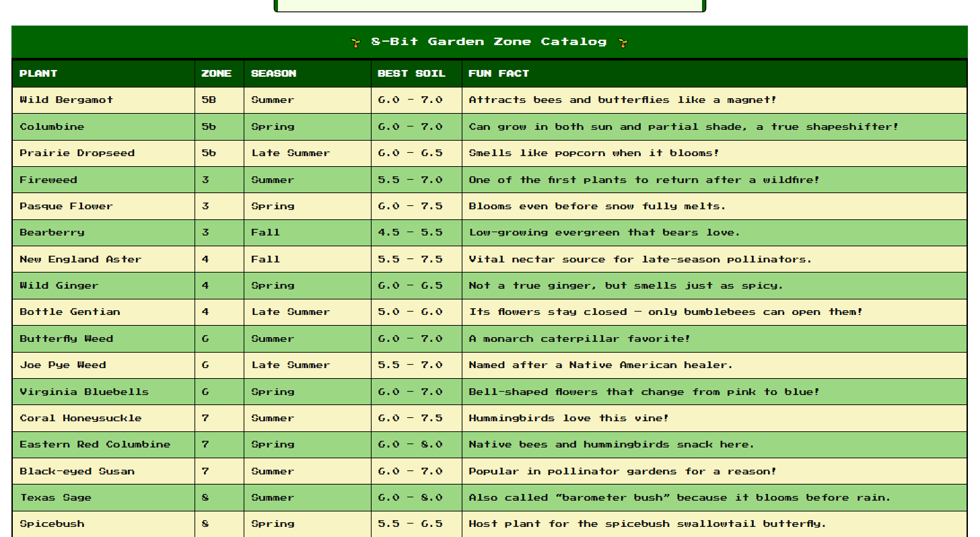This screenshot has height=537, width=980.
Task: Click 'A monarch caterpillar favorite!' fact
Action: (580, 338)
